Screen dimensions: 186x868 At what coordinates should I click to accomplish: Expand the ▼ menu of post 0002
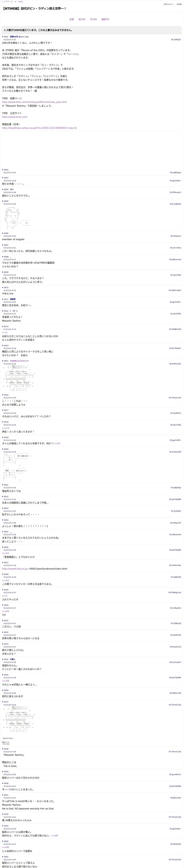(x=3, y=170)
